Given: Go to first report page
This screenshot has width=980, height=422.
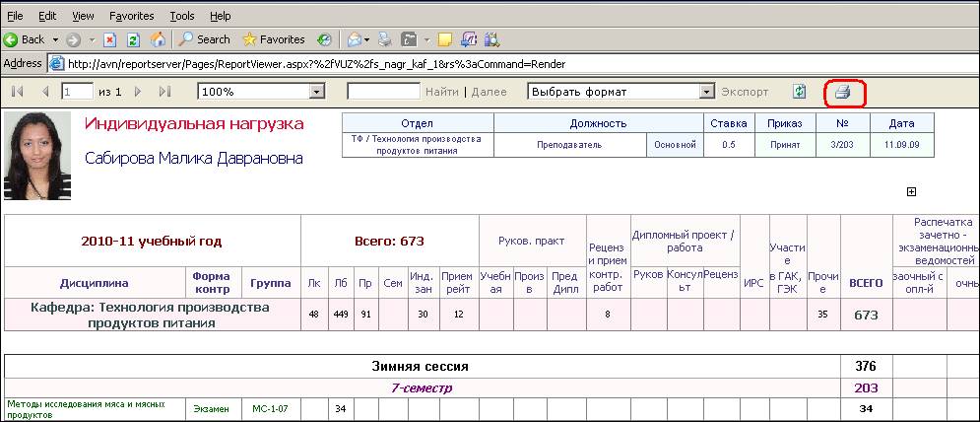Looking at the screenshot, I should pos(18,92).
